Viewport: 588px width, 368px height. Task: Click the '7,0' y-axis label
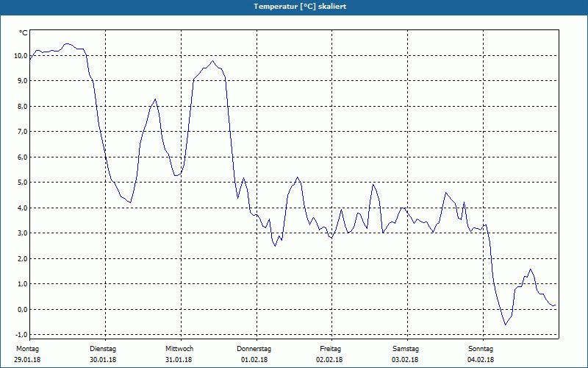[22, 132]
